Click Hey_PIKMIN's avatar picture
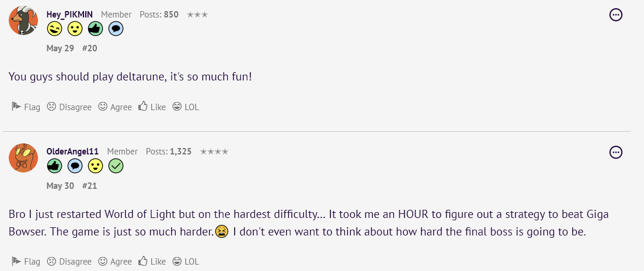The image size is (644, 271). [24, 20]
